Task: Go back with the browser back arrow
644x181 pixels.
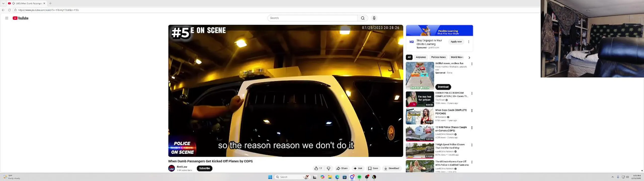Action: pyautogui.click(x=3, y=10)
